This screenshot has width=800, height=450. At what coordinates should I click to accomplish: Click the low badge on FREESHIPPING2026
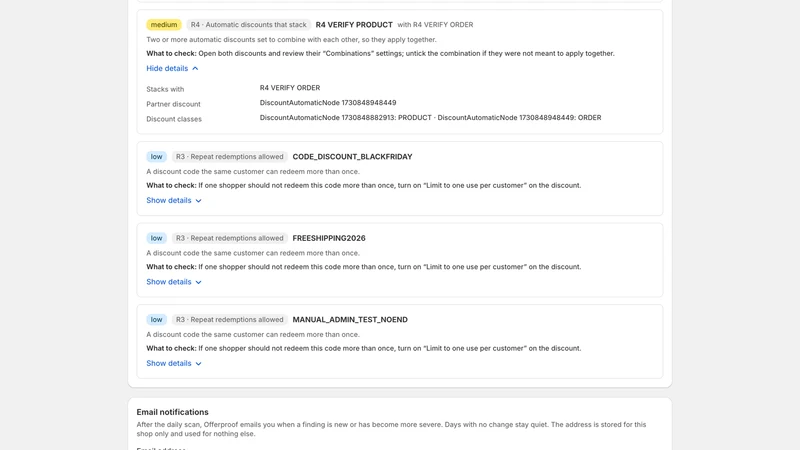(156, 238)
